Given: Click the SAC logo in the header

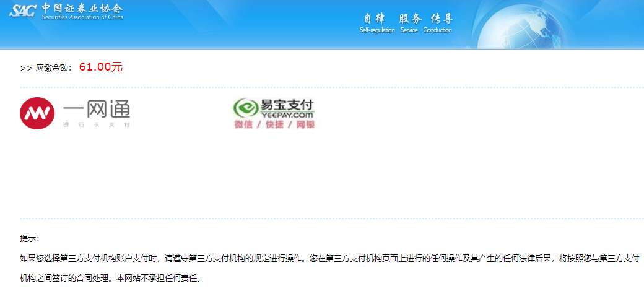Looking at the screenshot, I should pos(23,11).
